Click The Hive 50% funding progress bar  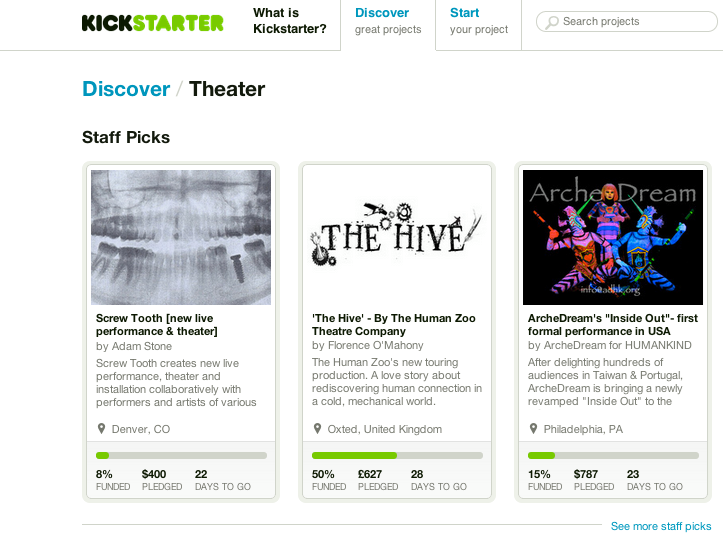click(397, 456)
